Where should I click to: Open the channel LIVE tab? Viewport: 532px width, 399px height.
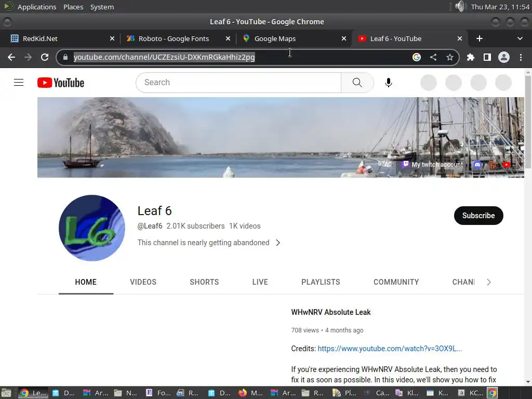[260, 282]
